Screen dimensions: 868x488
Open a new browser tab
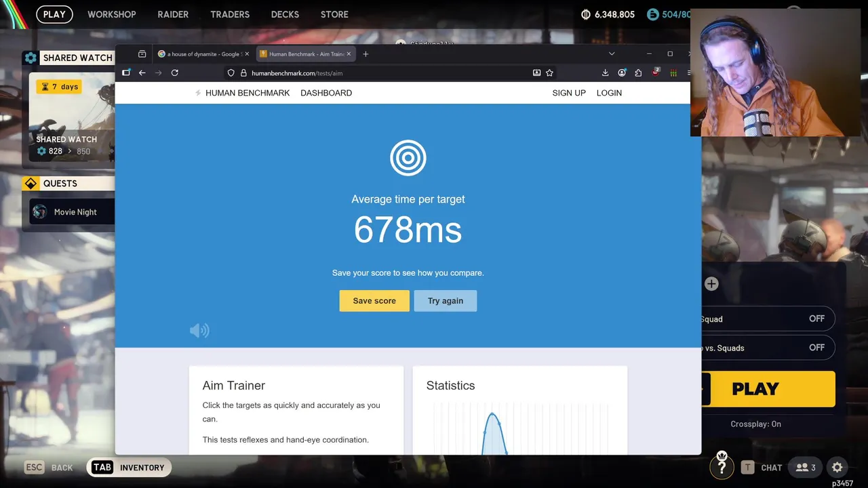pyautogui.click(x=366, y=54)
